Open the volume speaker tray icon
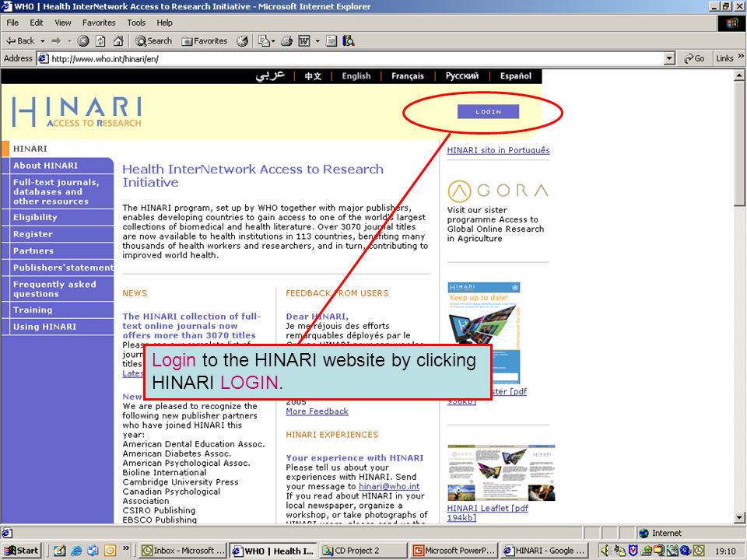The height and width of the screenshot is (560, 747). coord(605,551)
